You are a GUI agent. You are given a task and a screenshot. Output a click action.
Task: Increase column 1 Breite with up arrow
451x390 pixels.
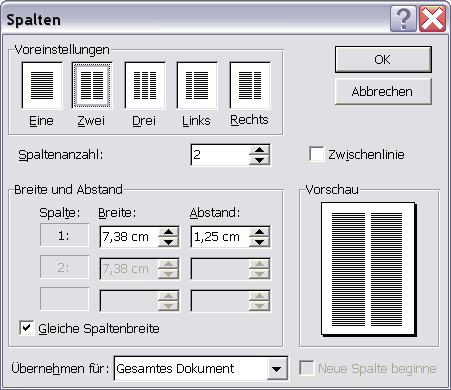coord(168,232)
